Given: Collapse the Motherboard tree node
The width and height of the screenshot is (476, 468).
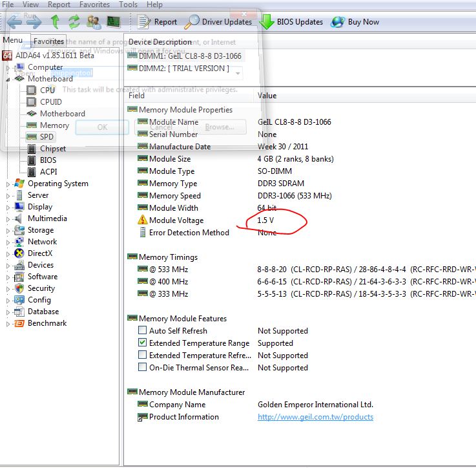Looking at the screenshot, I should [8, 80].
